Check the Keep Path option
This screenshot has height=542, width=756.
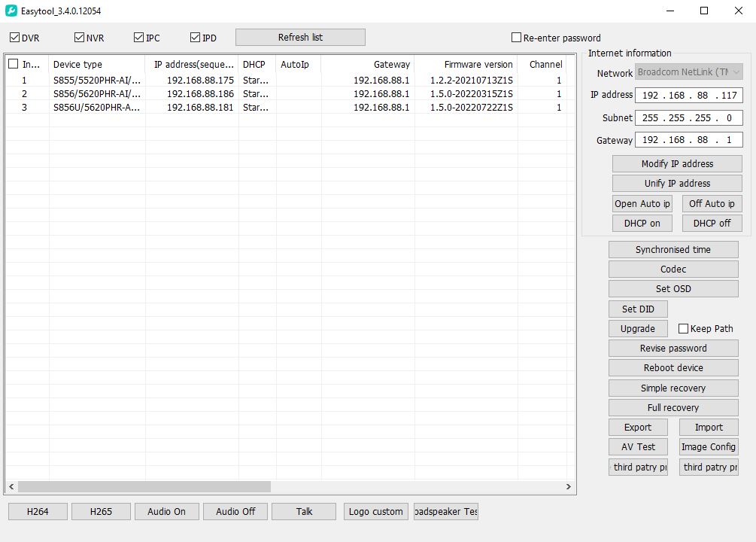coord(683,329)
